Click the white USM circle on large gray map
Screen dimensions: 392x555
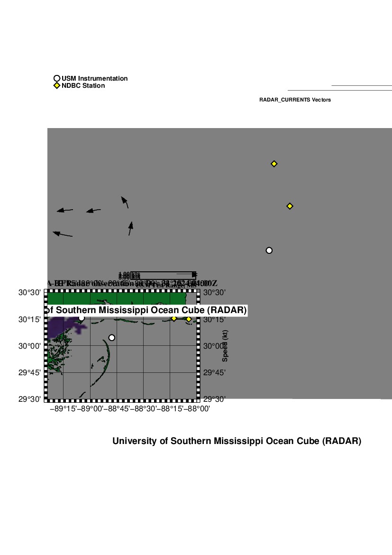pos(269,250)
